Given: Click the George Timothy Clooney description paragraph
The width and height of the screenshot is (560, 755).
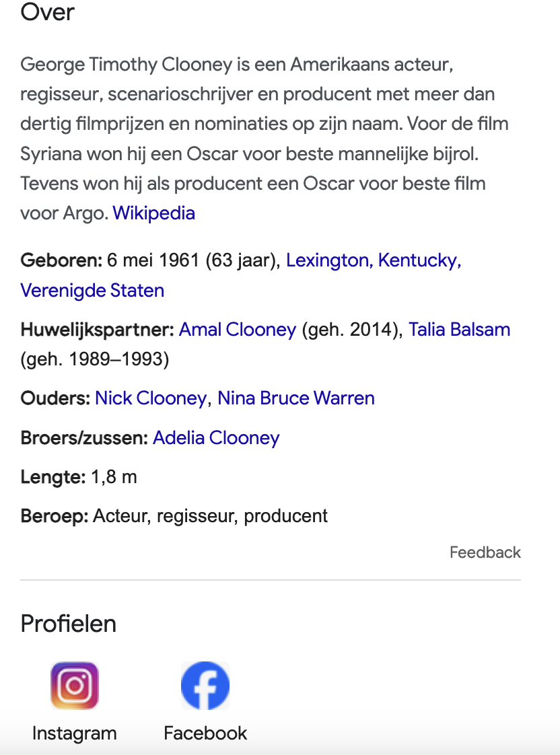Looking at the screenshot, I should pyautogui.click(x=265, y=139).
